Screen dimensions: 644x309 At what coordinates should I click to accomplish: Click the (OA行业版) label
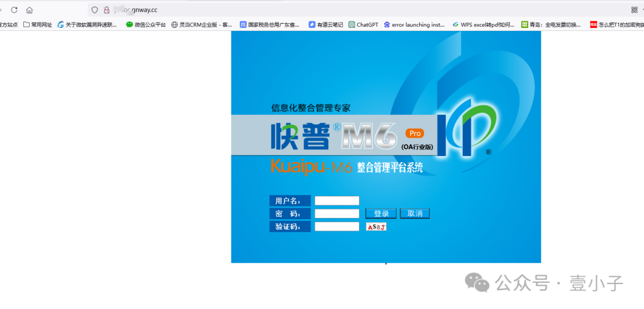tap(417, 147)
